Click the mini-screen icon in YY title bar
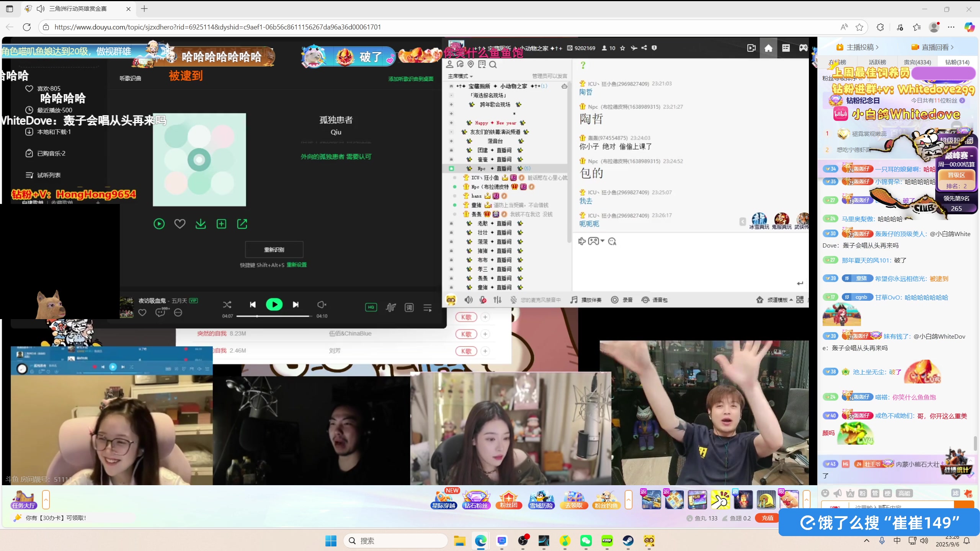The image size is (980, 551). tap(751, 48)
